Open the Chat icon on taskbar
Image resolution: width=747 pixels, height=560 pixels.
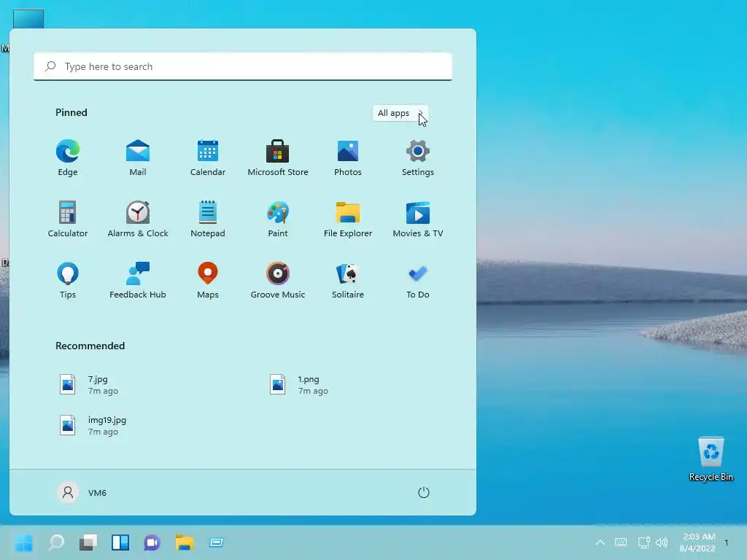(x=152, y=542)
